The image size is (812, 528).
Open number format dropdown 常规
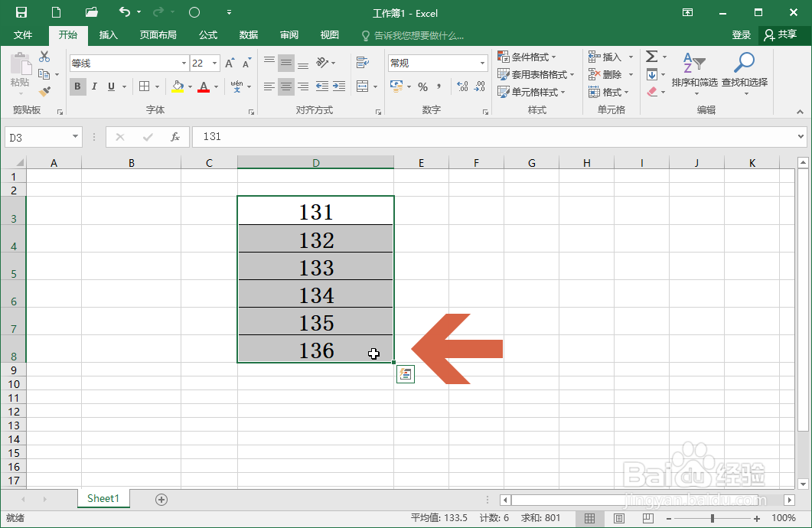(x=482, y=64)
